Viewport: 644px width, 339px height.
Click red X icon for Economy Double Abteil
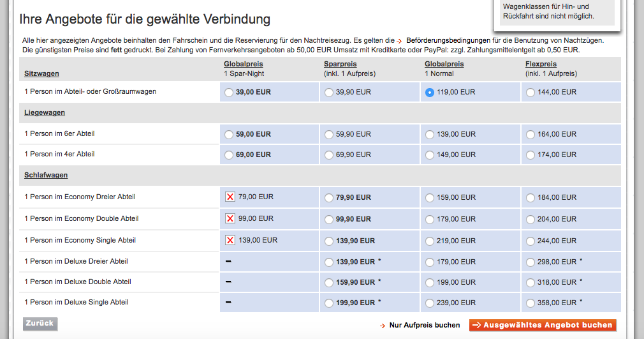click(230, 219)
